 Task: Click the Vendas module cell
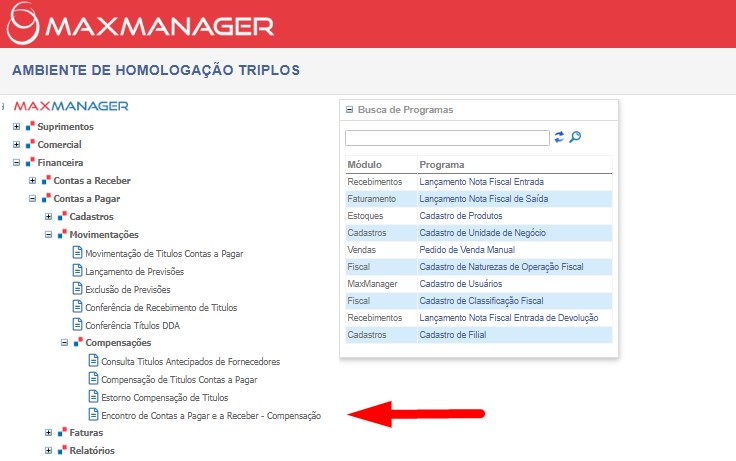361,250
